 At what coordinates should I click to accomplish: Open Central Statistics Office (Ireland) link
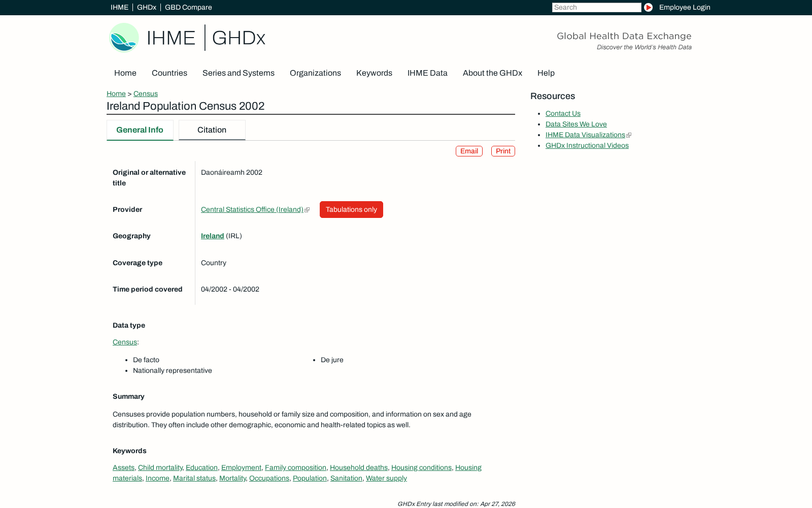[252, 209]
